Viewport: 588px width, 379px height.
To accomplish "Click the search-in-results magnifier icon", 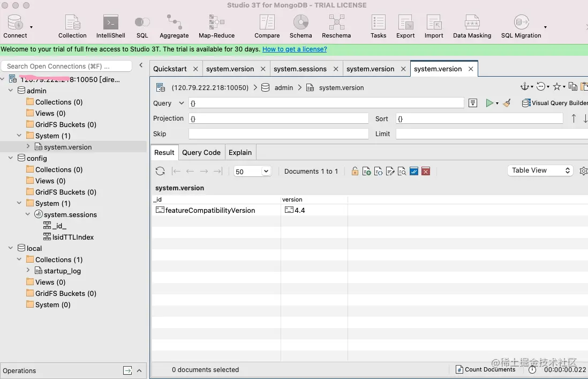I will [402, 172].
